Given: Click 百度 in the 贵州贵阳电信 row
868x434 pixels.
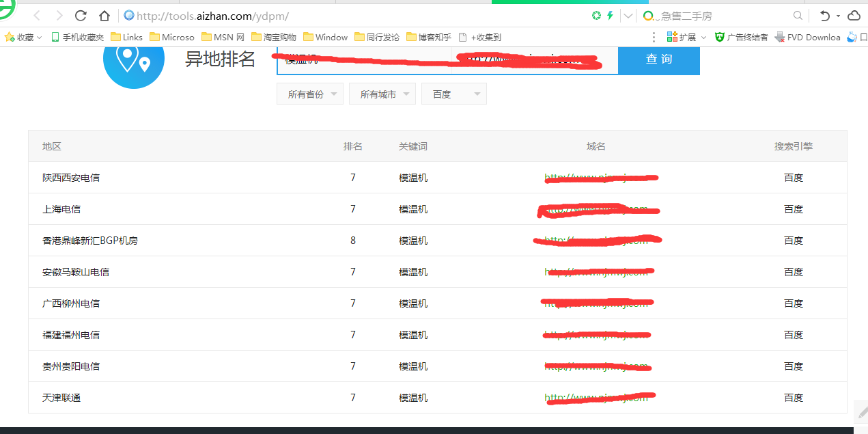Looking at the screenshot, I should pos(794,366).
